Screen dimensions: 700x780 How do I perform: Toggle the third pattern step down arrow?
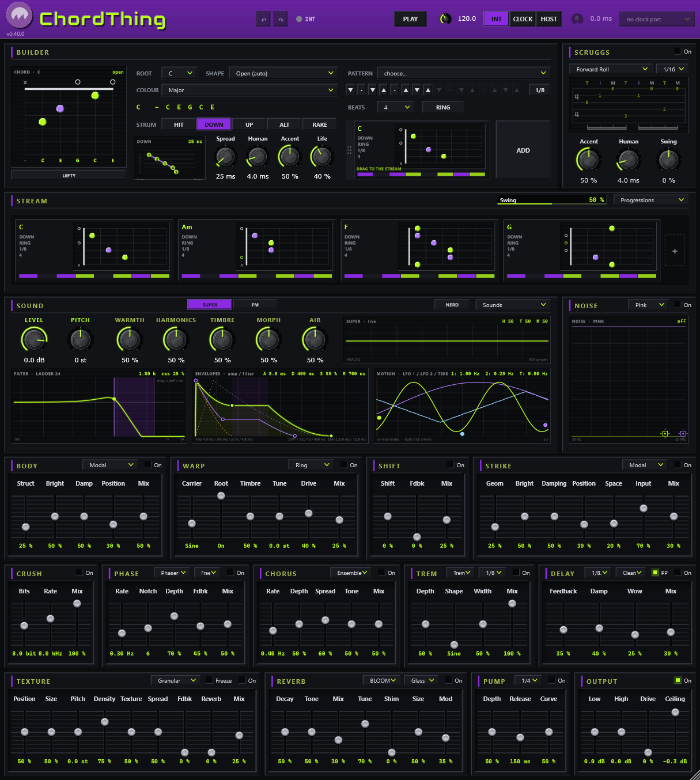click(373, 90)
